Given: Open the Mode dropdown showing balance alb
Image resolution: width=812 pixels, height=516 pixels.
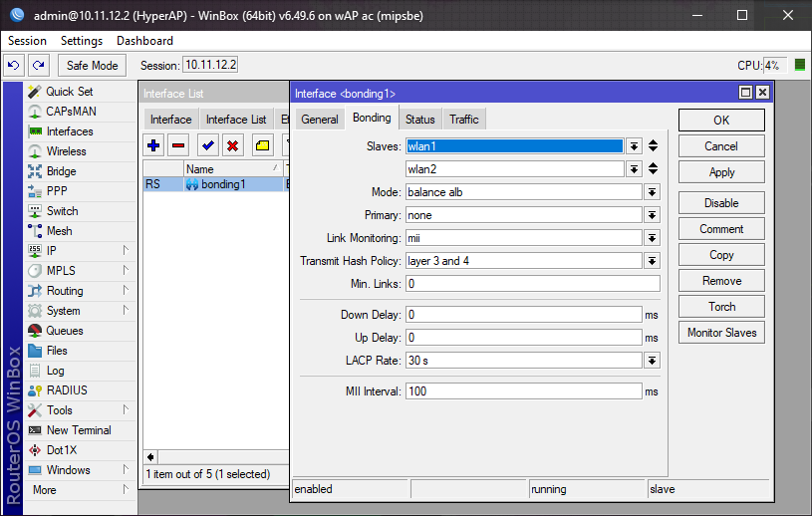Looking at the screenshot, I should point(652,192).
